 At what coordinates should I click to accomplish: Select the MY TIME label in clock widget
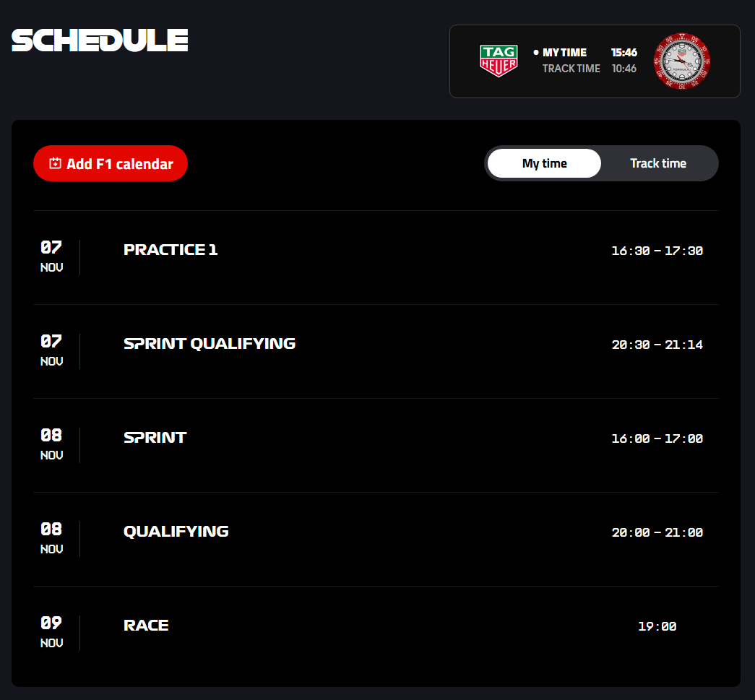coord(564,53)
